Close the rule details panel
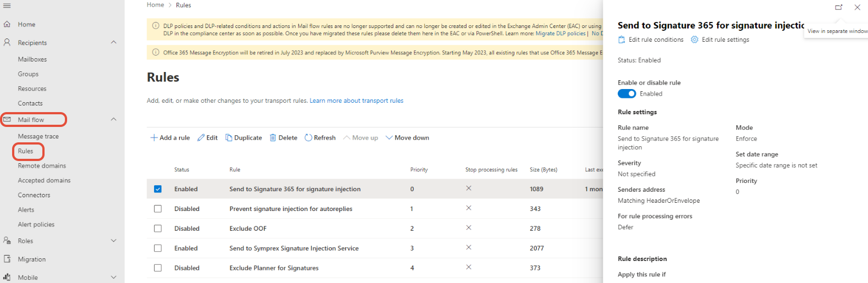 [x=858, y=7]
